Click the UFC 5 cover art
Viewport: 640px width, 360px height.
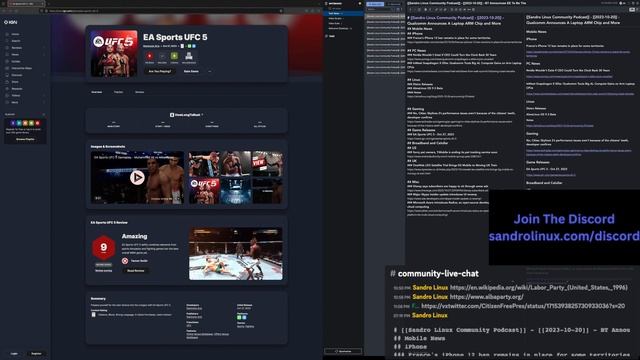(x=114, y=53)
